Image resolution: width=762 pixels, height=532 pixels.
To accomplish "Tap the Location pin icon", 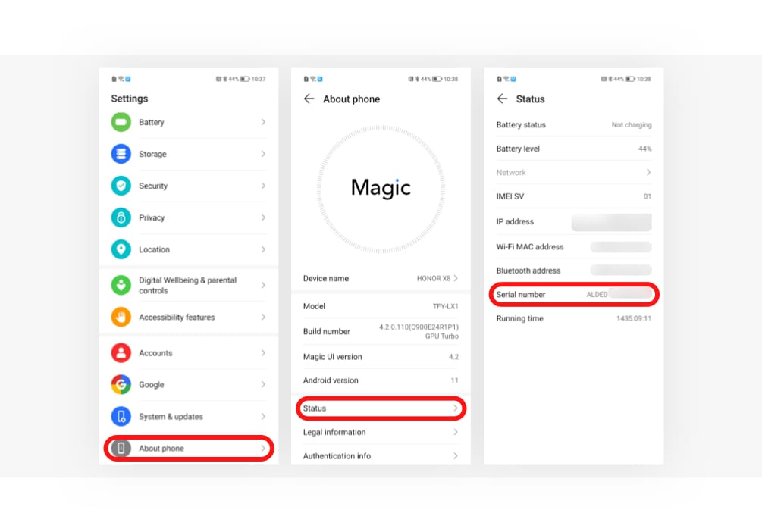I will 121,249.
